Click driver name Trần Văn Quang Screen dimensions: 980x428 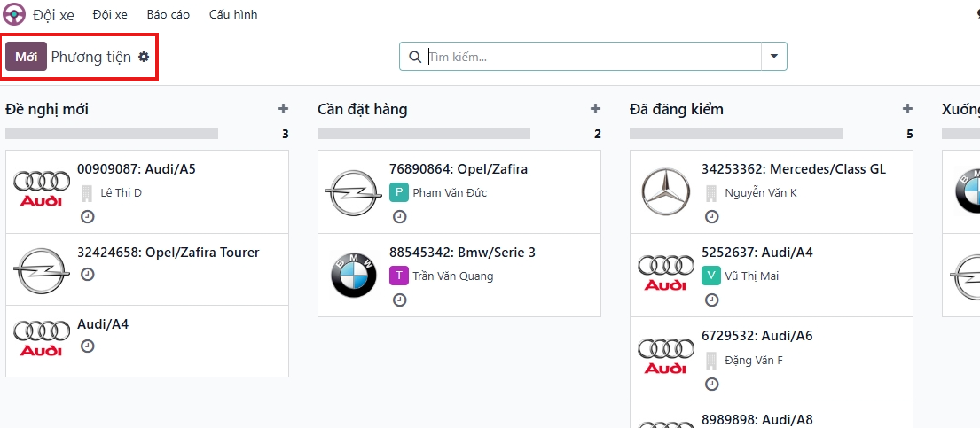pos(453,276)
